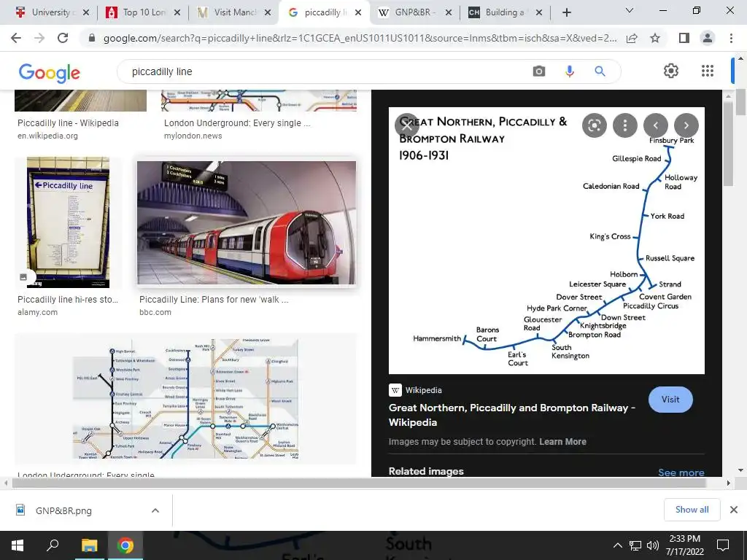The image size is (747, 560).
Task: Open the Chrome profile avatar
Action: point(708,38)
